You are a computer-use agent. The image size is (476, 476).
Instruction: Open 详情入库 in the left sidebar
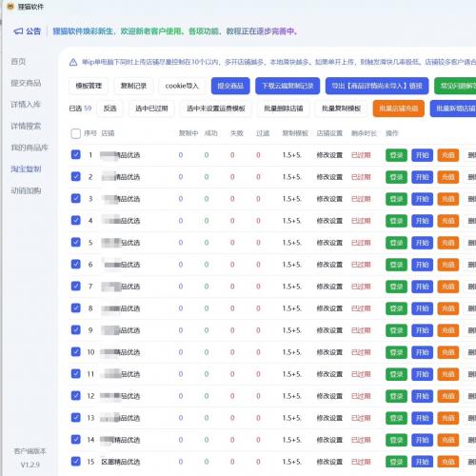coord(26,105)
